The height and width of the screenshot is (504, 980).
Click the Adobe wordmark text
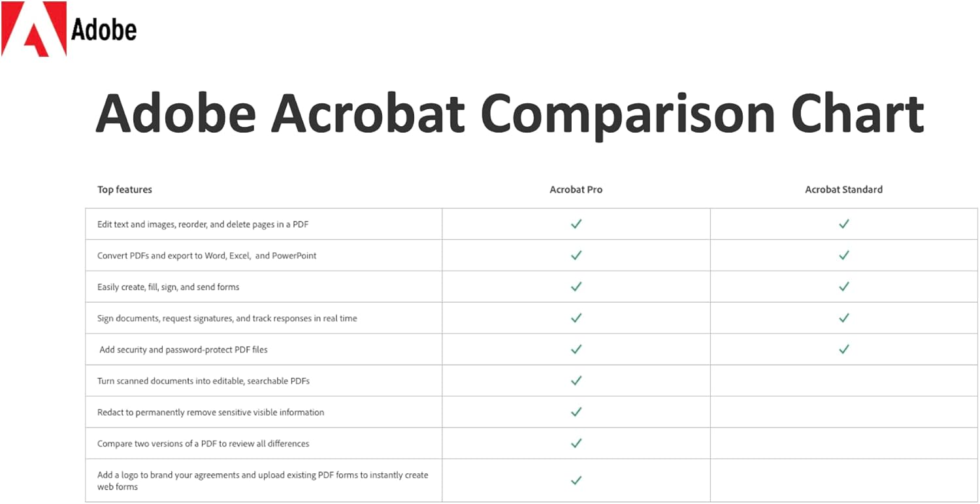(x=104, y=29)
